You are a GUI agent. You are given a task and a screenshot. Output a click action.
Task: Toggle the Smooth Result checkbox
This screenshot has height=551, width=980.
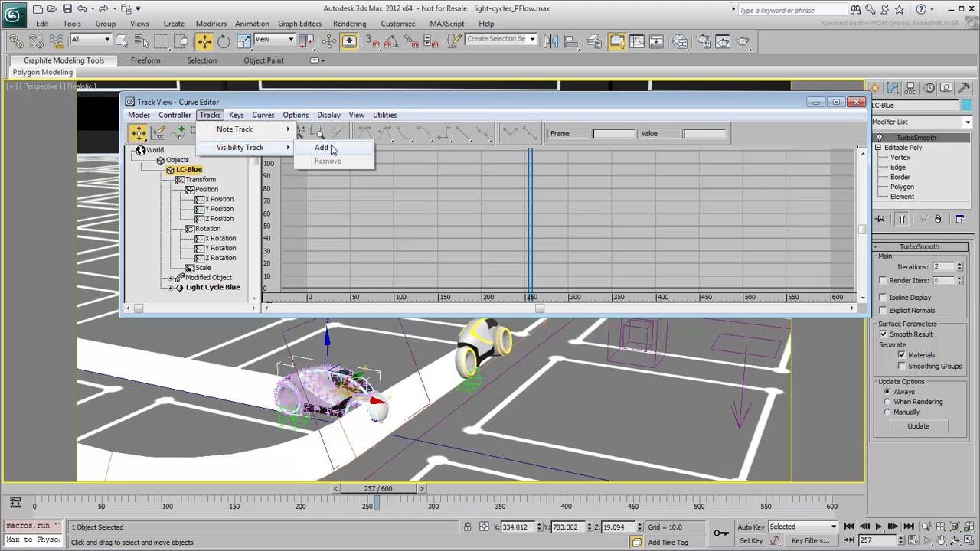(883, 334)
